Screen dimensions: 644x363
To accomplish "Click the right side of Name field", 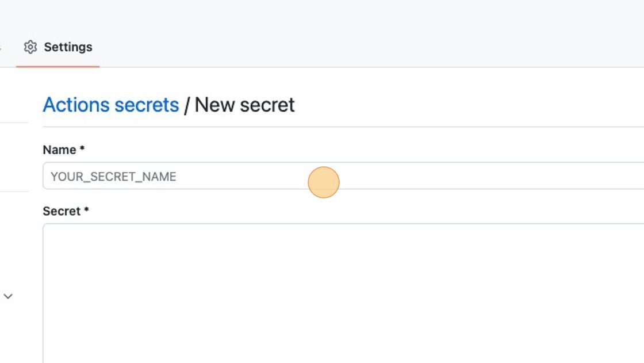I will coord(575,176).
